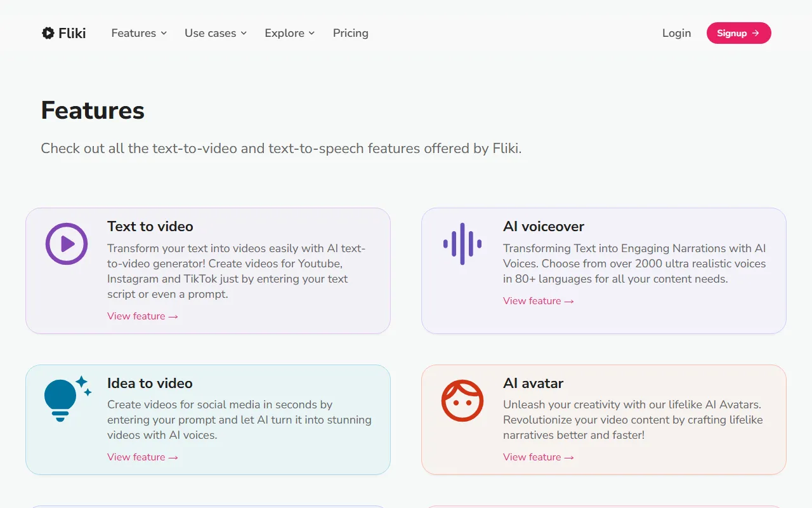Open View feature link under Text to video
812x508 pixels.
(x=142, y=316)
